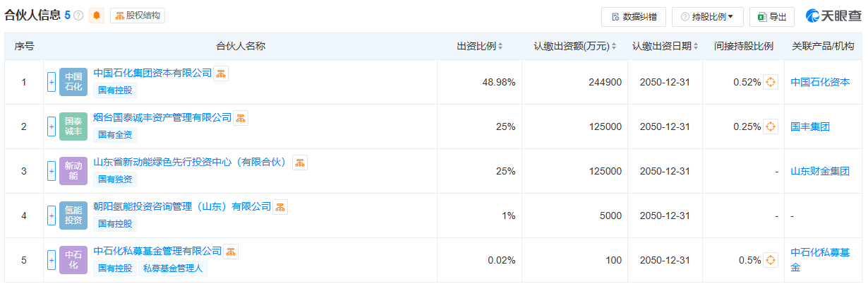Open the 持股比例 dropdown

click(708, 16)
